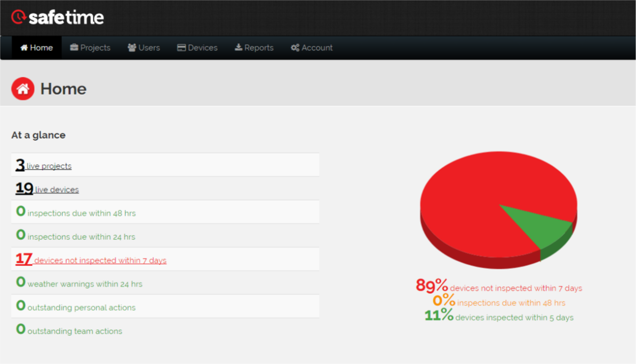Image resolution: width=636 pixels, height=364 pixels.
Task: Click the house icon in Home tab
Action: (24, 48)
